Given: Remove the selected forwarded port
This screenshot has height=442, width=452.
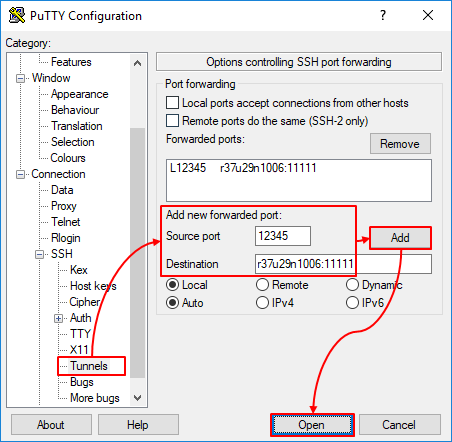Looking at the screenshot, I should pos(400,144).
